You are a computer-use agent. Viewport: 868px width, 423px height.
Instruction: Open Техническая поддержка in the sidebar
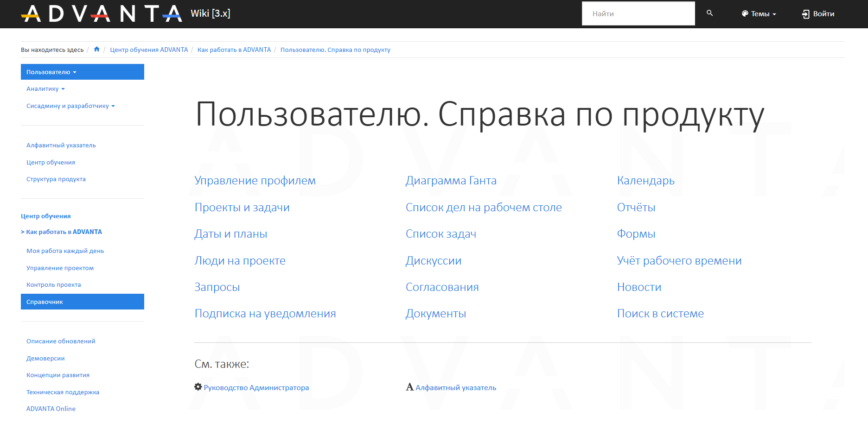point(63,392)
